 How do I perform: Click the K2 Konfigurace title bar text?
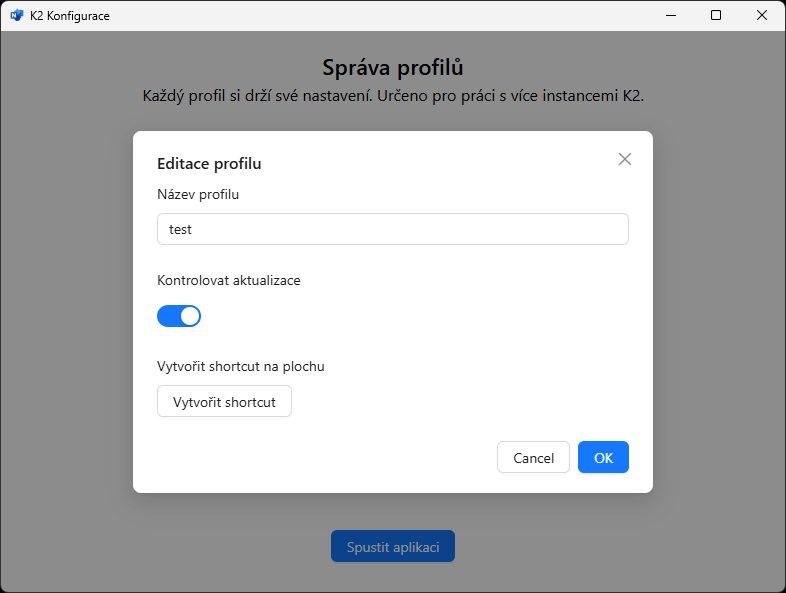70,16
